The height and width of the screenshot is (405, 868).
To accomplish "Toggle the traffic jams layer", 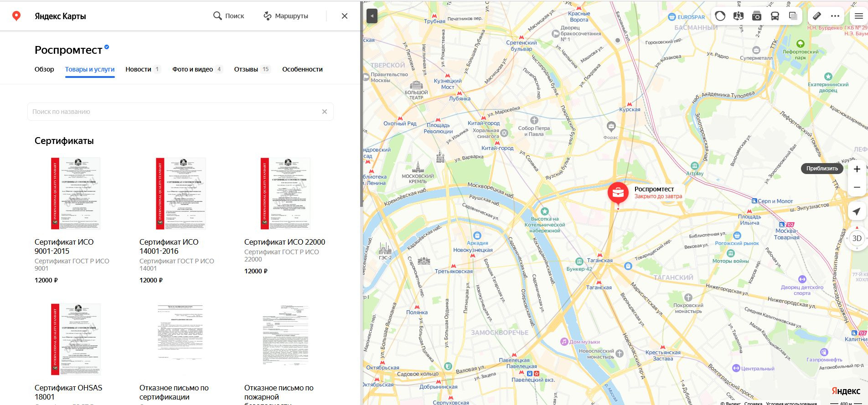I will click(x=720, y=16).
